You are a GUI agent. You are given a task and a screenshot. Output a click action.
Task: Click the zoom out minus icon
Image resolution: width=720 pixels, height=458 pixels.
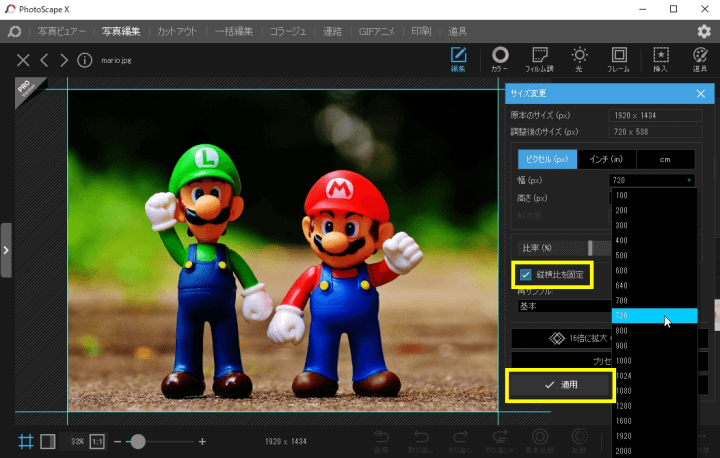click(118, 442)
